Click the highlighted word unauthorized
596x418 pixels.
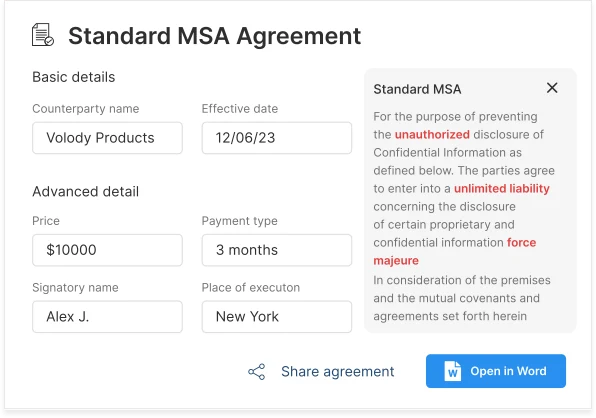[x=432, y=135]
